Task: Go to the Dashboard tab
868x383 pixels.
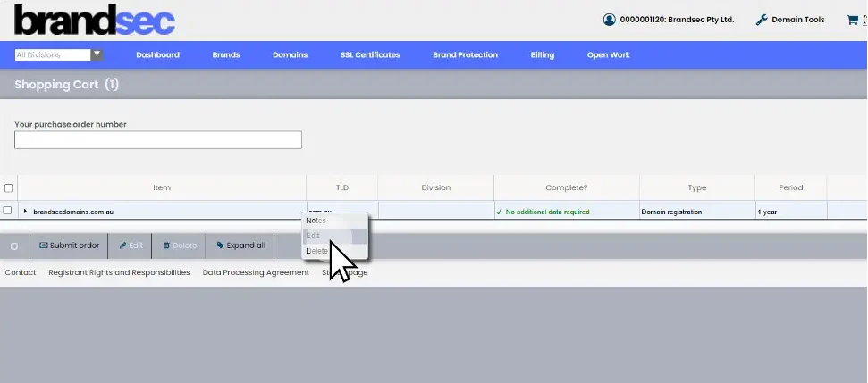Action: click(157, 54)
